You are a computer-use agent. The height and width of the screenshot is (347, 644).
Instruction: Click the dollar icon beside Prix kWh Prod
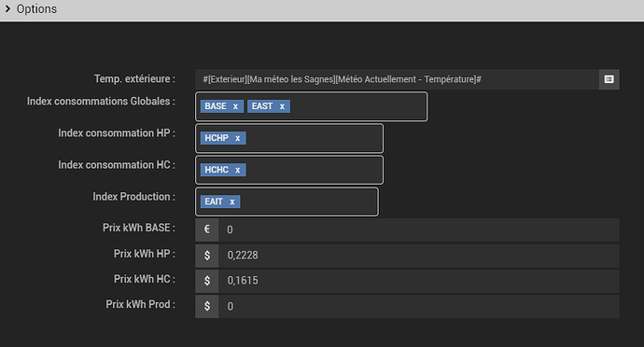[x=207, y=306]
